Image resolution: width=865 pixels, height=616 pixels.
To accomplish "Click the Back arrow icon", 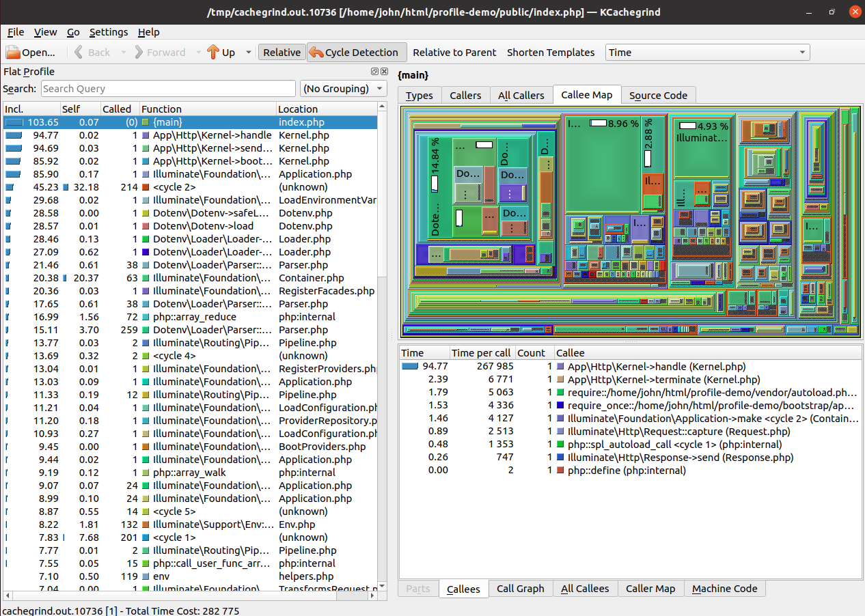I will [x=79, y=53].
